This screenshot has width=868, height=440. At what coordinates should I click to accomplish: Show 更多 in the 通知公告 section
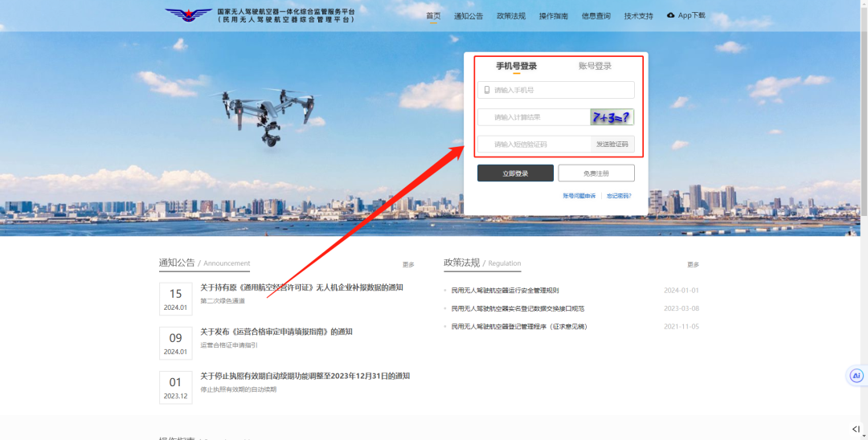408,264
